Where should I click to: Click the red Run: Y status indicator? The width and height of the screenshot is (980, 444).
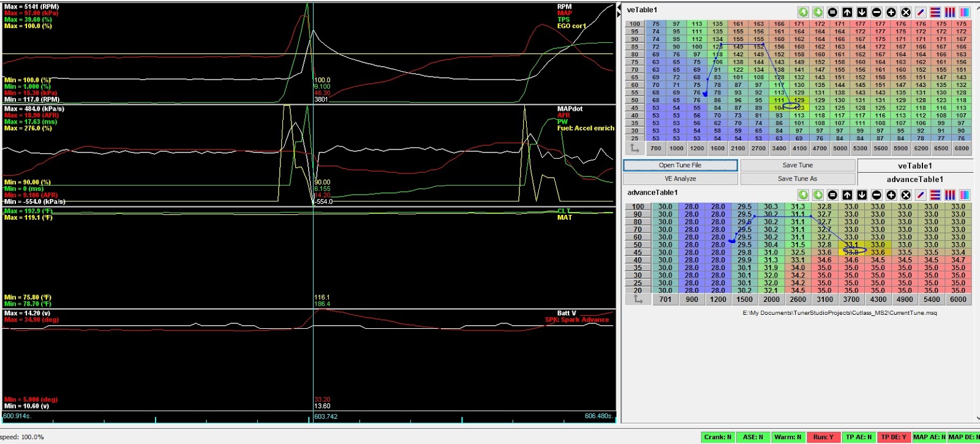click(x=823, y=437)
